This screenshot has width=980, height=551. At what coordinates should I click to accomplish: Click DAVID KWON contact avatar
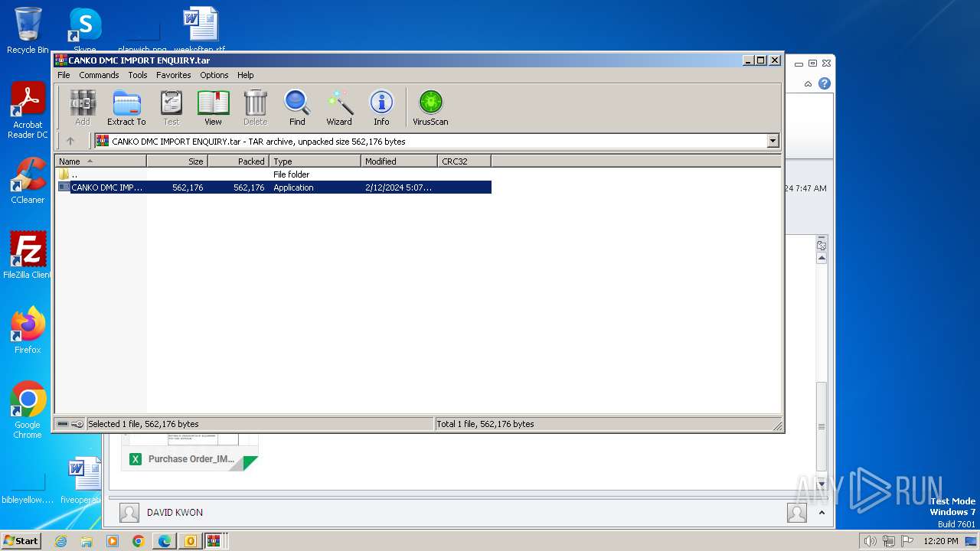click(129, 513)
